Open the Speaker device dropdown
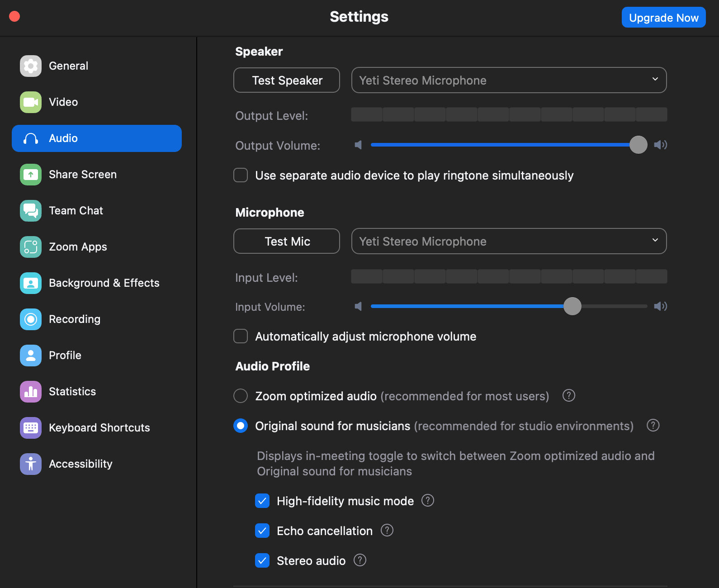This screenshot has width=719, height=588. coord(509,80)
